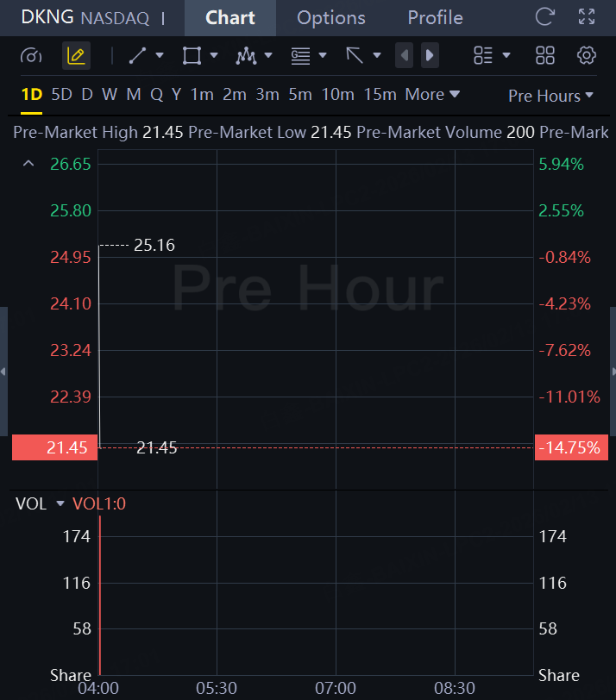Expand the More timeframes dropdown

(x=432, y=95)
